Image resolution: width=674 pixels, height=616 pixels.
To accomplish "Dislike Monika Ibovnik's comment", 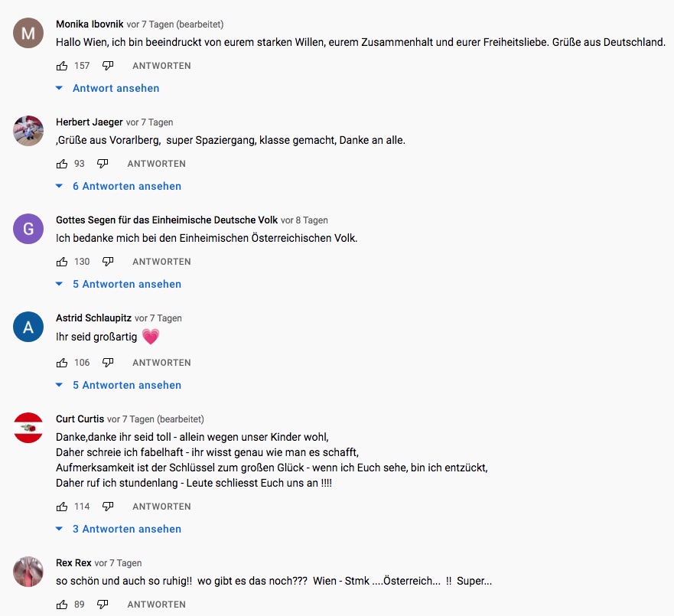I will [x=108, y=66].
